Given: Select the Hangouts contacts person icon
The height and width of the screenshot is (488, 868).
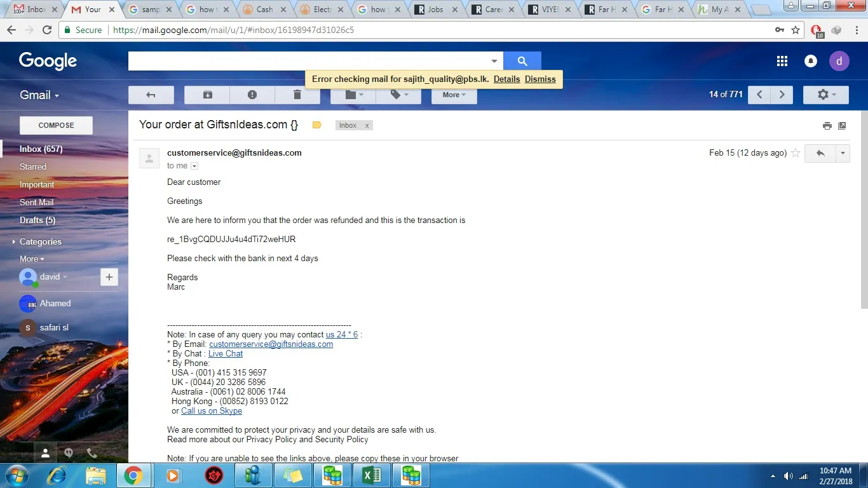Looking at the screenshot, I should (x=45, y=453).
